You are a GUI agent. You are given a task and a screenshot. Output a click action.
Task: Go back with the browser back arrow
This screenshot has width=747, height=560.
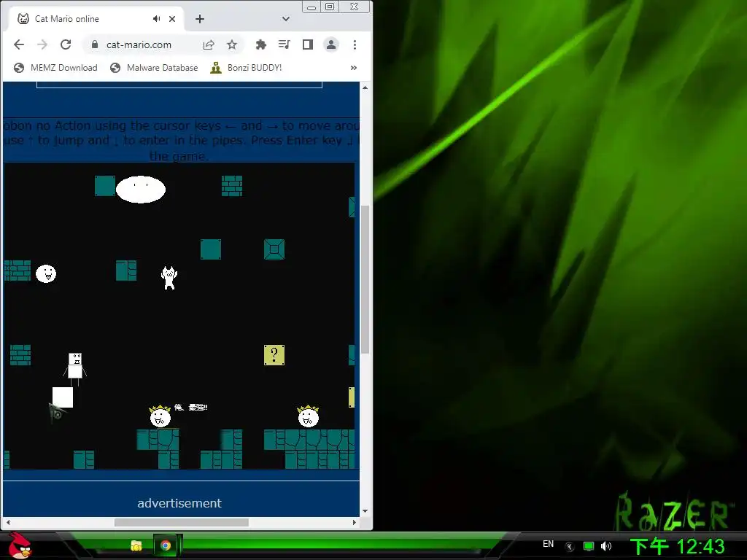19,44
